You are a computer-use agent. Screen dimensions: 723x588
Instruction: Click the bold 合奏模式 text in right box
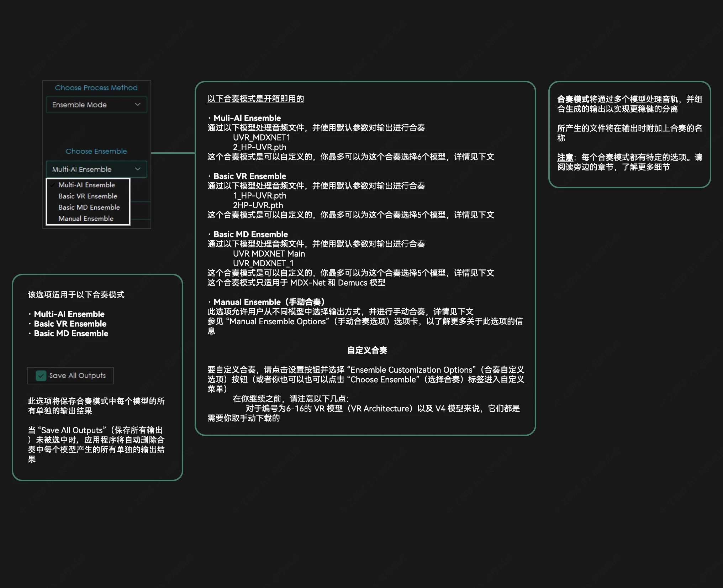(573, 99)
